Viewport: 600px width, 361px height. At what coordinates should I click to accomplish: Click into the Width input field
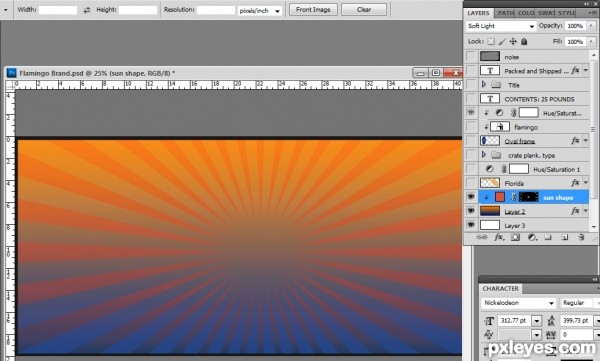[58, 10]
